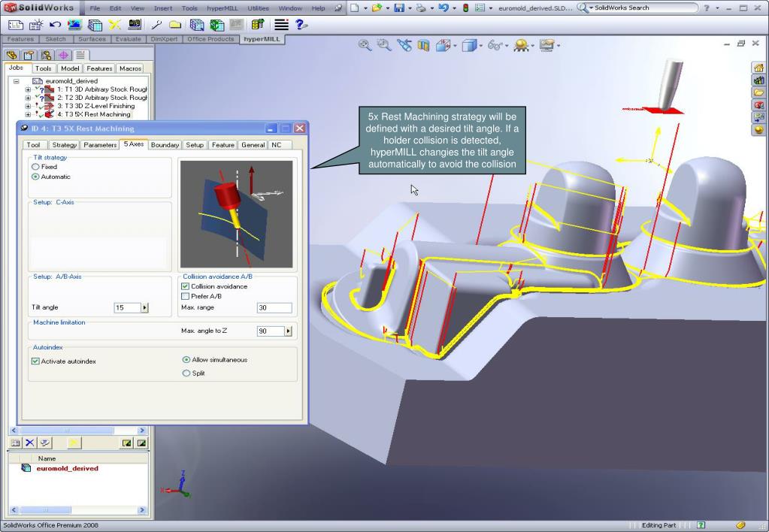The width and height of the screenshot is (769, 532).
Task: Click the home icon in right task pane
Action: pyautogui.click(x=758, y=67)
